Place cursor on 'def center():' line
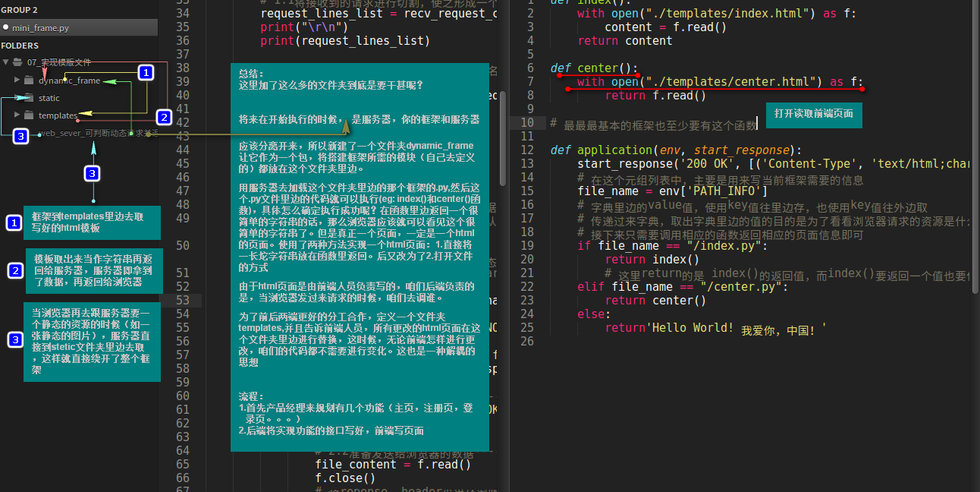 click(x=594, y=68)
